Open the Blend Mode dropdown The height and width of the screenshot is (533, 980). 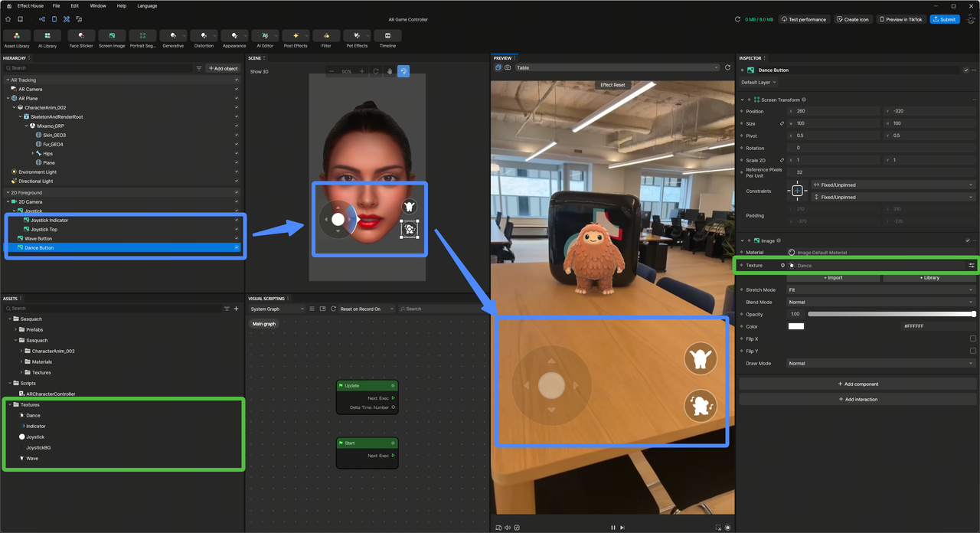point(881,302)
